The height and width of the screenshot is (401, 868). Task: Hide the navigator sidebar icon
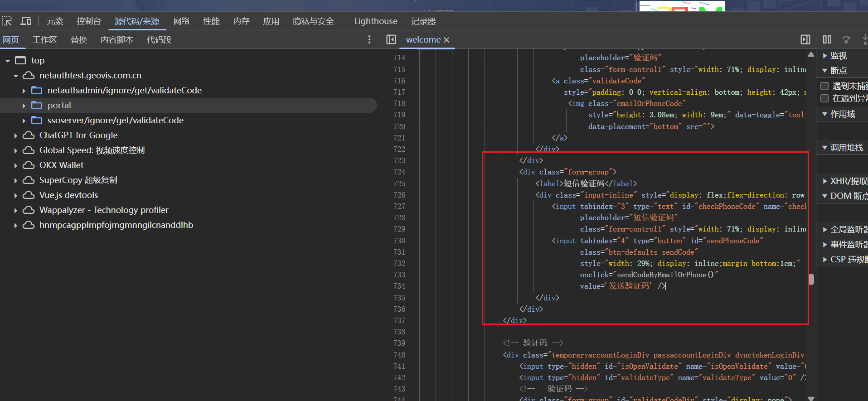tap(391, 40)
